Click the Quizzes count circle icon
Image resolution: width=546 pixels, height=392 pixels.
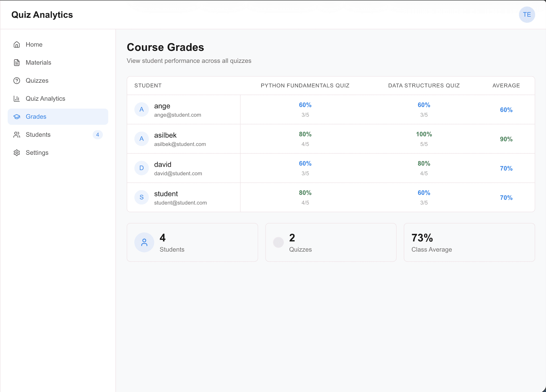click(x=278, y=242)
